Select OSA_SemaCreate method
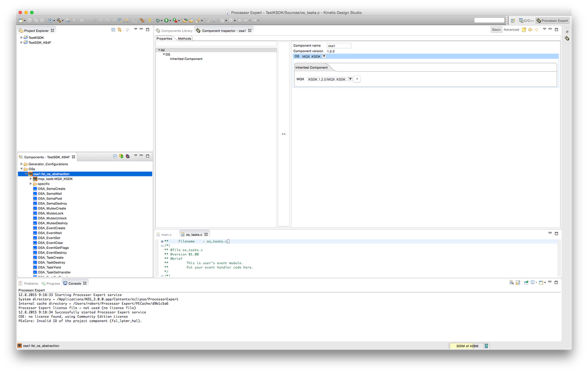588x373 pixels. (x=51, y=189)
